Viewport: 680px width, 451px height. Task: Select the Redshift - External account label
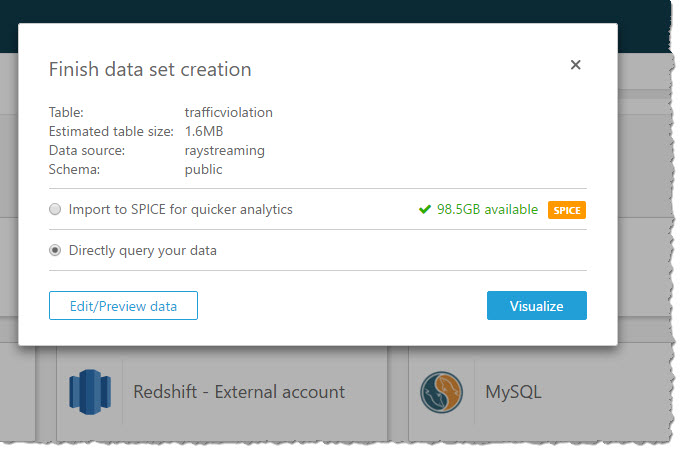[239, 391]
